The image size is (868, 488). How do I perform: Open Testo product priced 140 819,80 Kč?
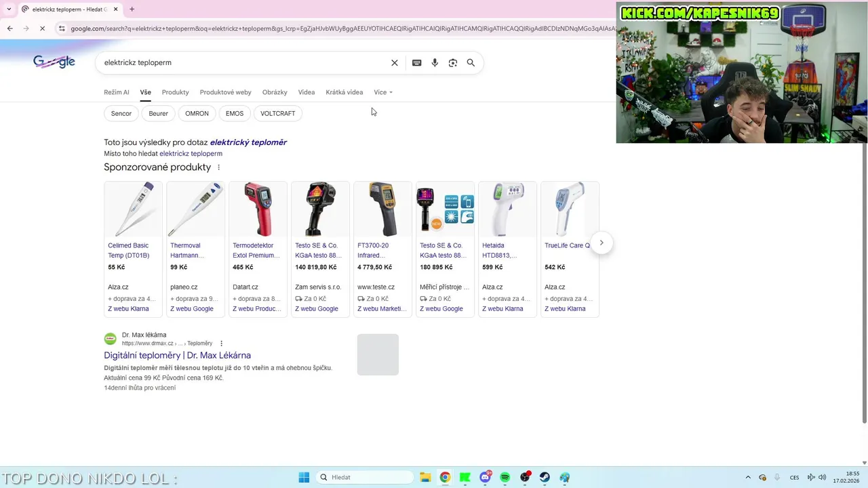(x=320, y=249)
